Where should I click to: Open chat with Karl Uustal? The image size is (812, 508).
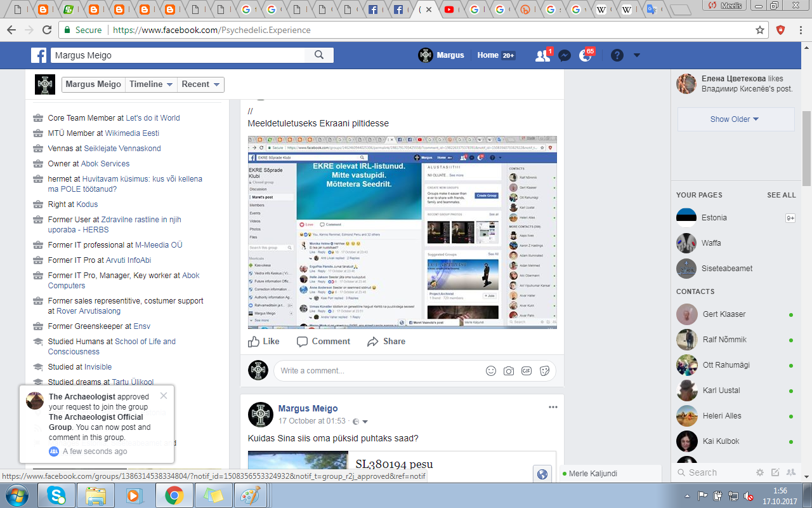coord(736,391)
